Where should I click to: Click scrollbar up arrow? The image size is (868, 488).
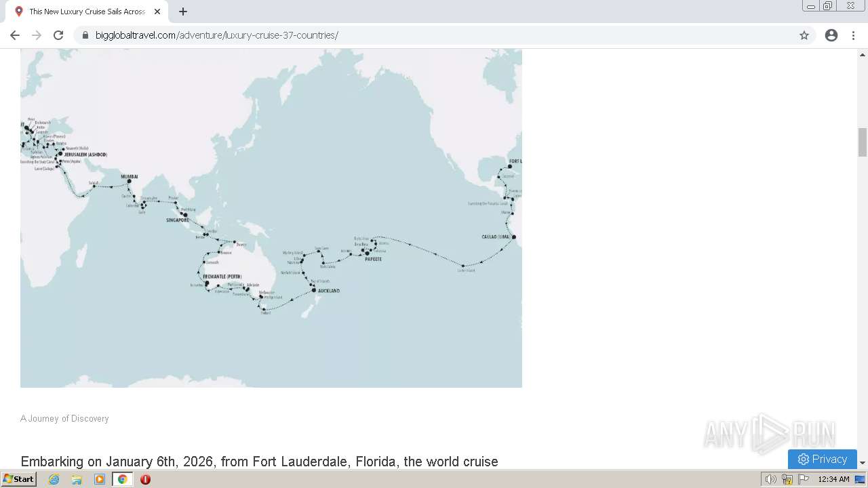(x=863, y=54)
